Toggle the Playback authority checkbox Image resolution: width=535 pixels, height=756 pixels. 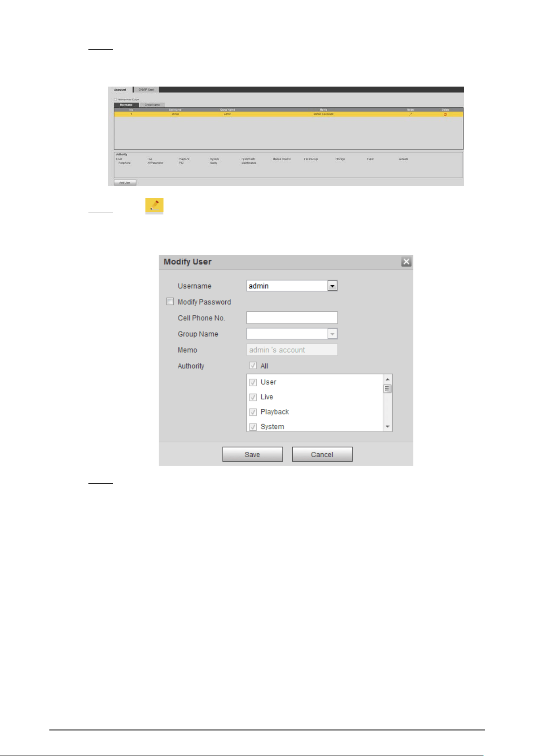point(253,412)
